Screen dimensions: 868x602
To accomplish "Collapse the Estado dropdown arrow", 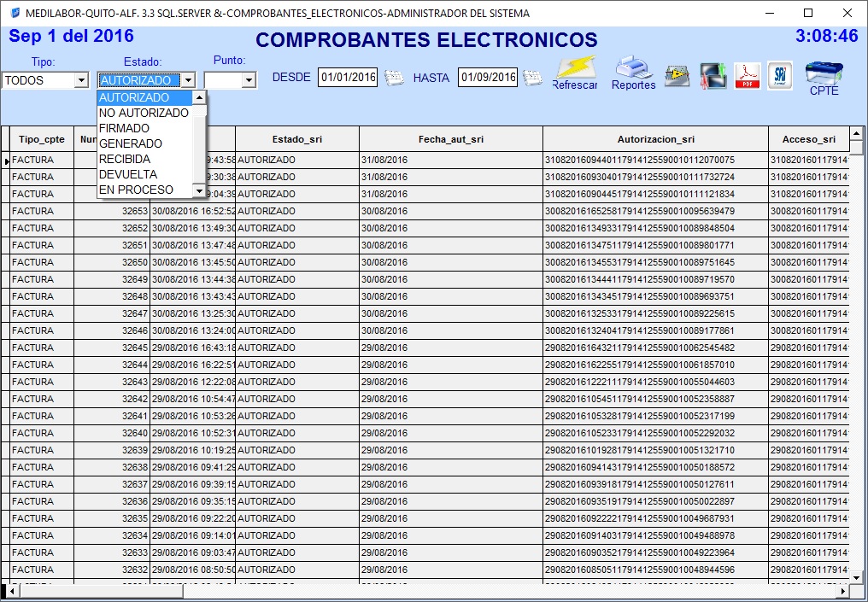I will [x=188, y=80].
